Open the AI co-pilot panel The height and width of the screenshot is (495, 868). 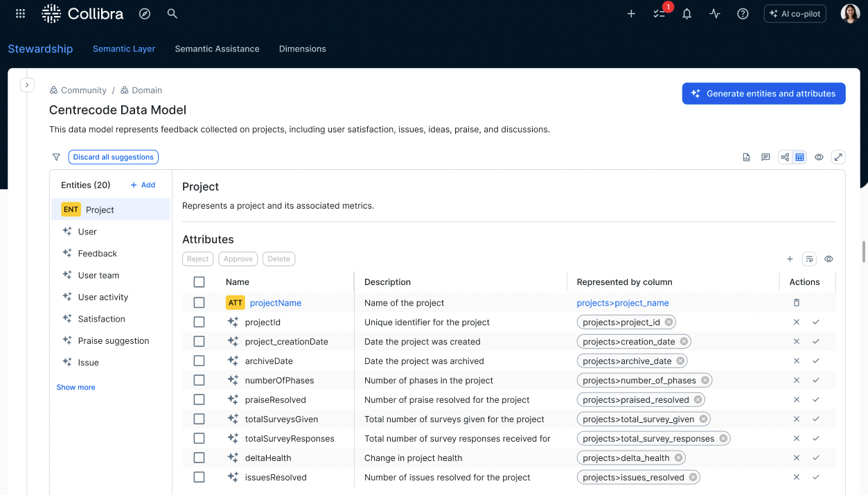coord(795,13)
